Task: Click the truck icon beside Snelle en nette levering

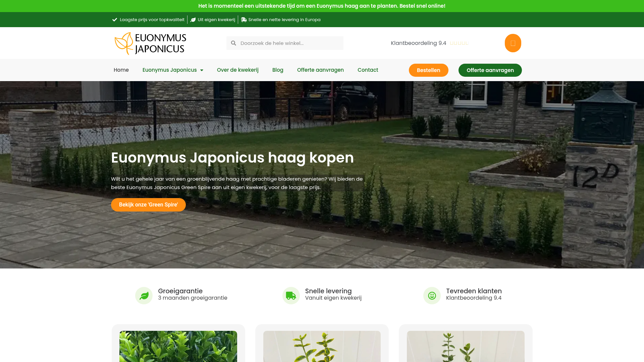Action: [x=244, y=20]
